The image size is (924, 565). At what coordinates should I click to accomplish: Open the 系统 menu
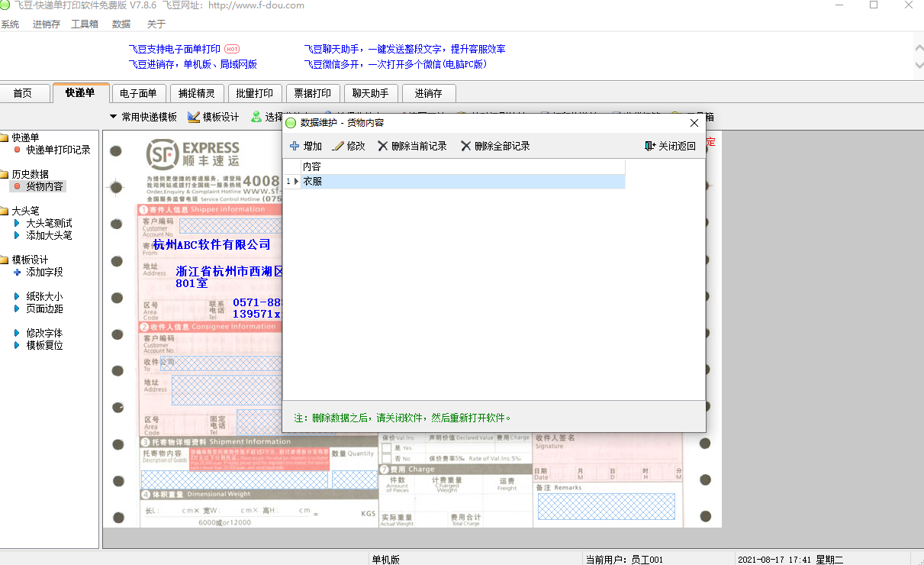coord(10,24)
